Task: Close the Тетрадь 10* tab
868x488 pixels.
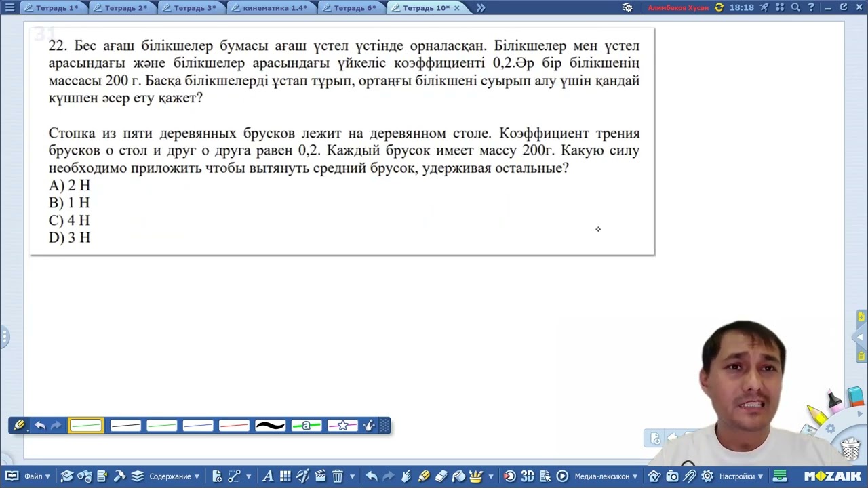Action: [x=456, y=8]
